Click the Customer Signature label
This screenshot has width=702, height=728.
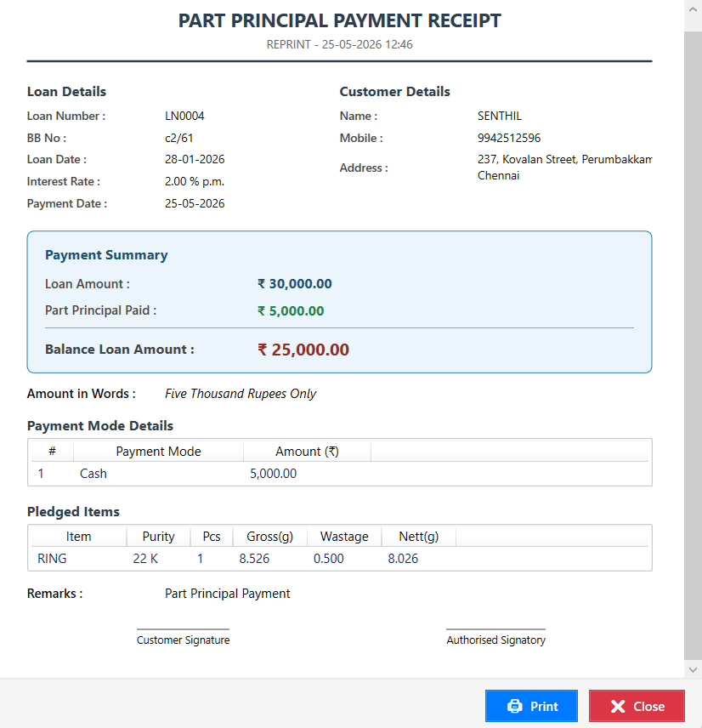(183, 640)
